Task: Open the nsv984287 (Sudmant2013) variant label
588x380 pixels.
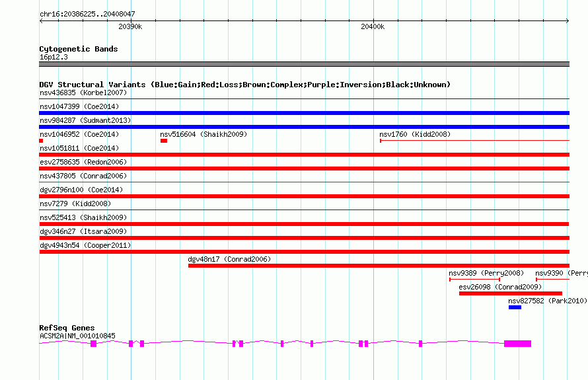Action: [x=85, y=120]
